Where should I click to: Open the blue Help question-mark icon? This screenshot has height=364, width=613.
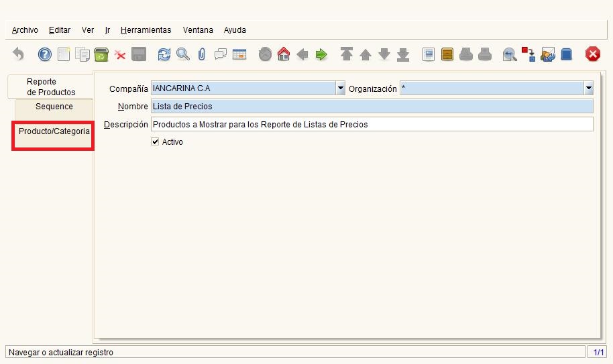(44, 54)
